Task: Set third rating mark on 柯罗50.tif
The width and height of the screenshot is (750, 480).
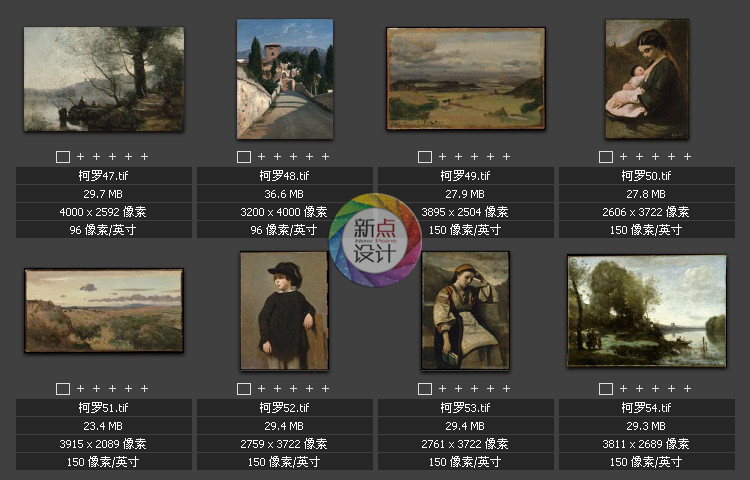Action: (656, 156)
